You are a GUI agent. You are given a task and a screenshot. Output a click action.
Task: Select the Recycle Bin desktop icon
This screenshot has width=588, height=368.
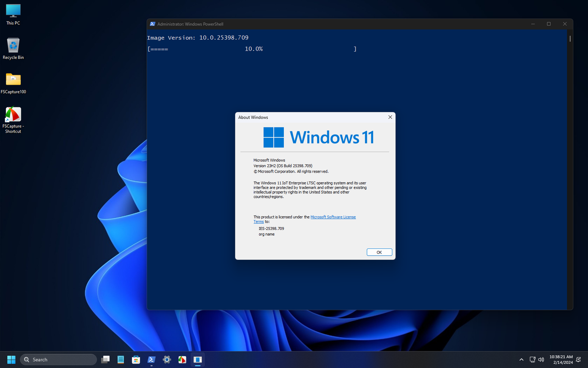13,49
